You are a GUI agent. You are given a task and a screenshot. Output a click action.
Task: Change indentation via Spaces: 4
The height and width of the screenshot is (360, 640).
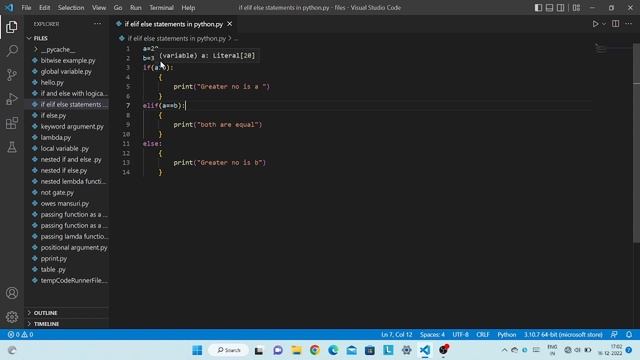click(432, 335)
